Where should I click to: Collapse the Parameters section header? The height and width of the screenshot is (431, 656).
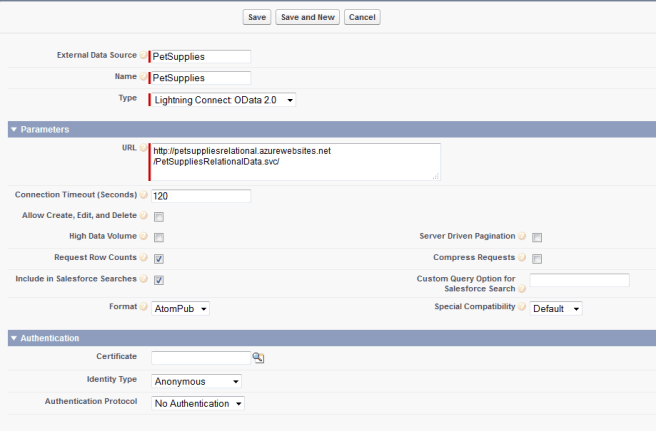pos(14,130)
